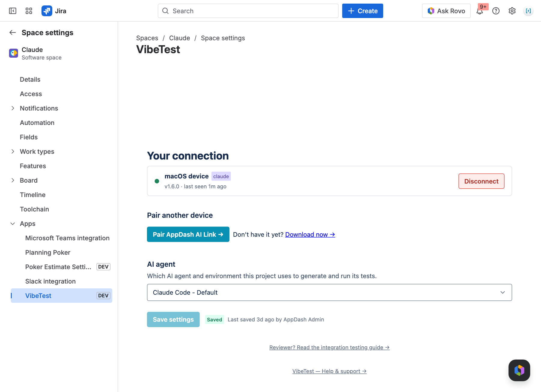Click the Apps sidebar label
The width and height of the screenshot is (541, 392).
27,223
